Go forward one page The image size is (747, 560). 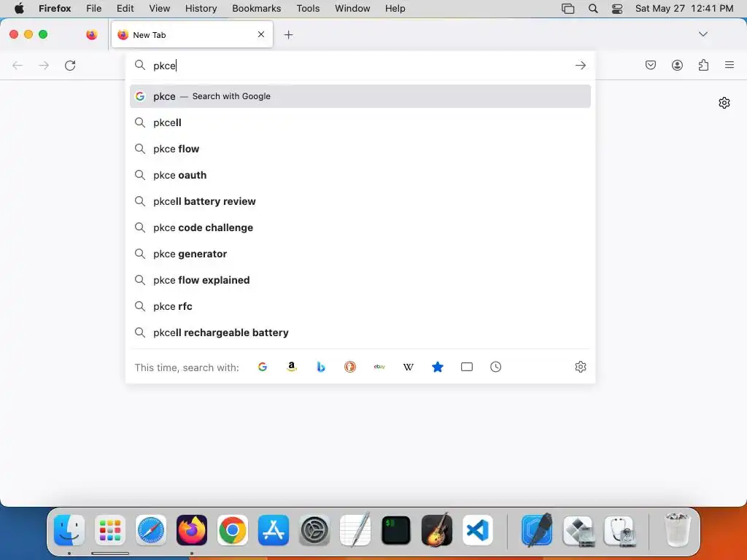44,65
